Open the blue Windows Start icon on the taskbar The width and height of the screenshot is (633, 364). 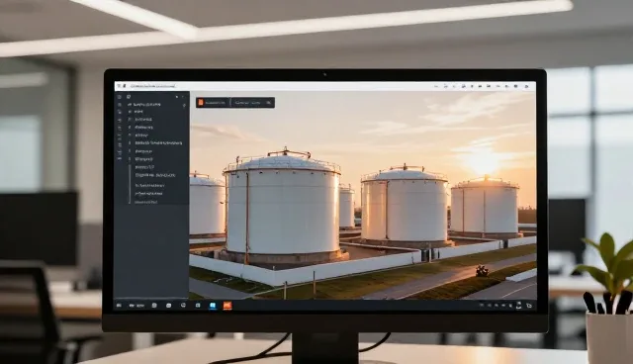click(213, 306)
